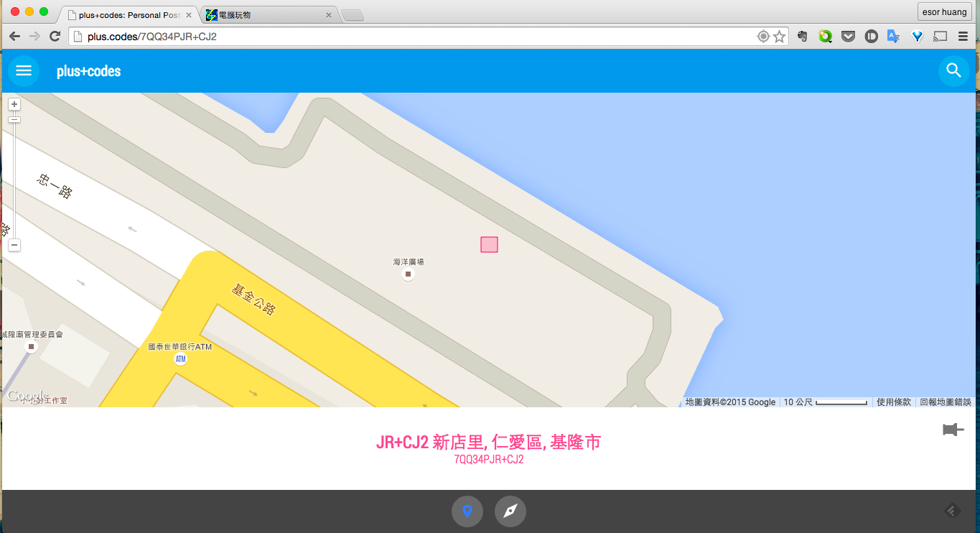Click the blue funnel extension icon

point(917,37)
